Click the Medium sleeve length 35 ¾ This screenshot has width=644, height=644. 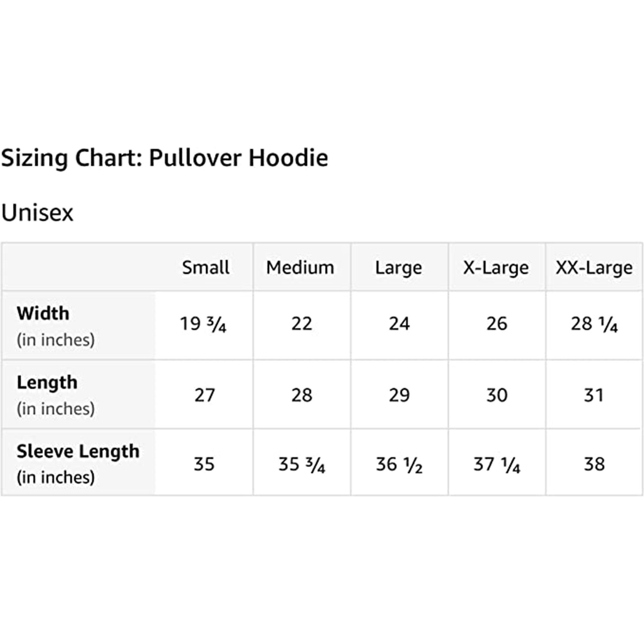(x=302, y=464)
